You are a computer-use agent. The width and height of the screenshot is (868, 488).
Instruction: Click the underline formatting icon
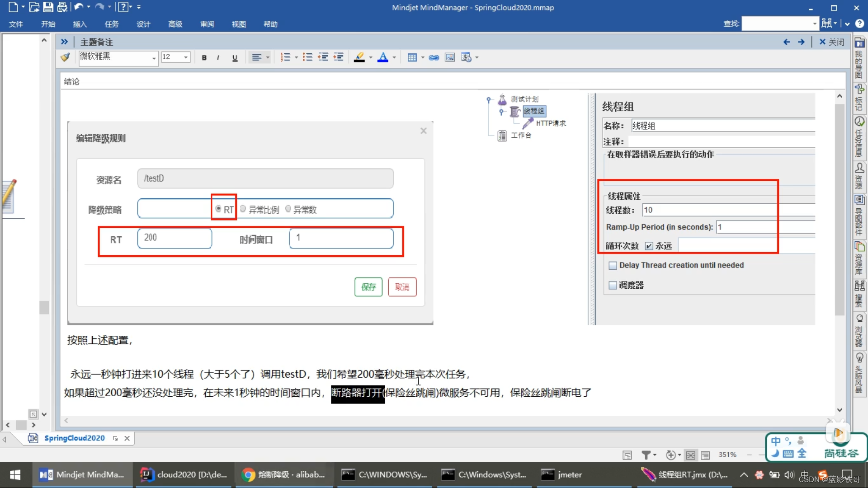pyautogui.click(x=235, y=57)
